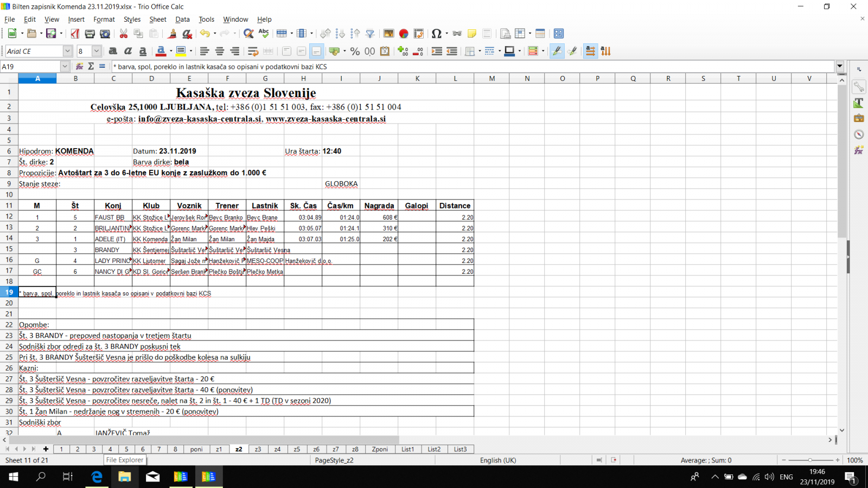Screen dimensions: 868x488
Task: Click the Function Wizard icon
Action: pos(79,66)
